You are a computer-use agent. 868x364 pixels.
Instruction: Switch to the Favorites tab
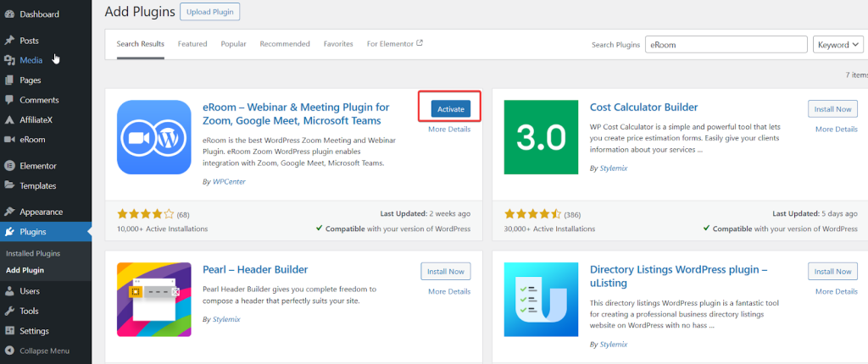pyautogui.click(x=338, y=44)
